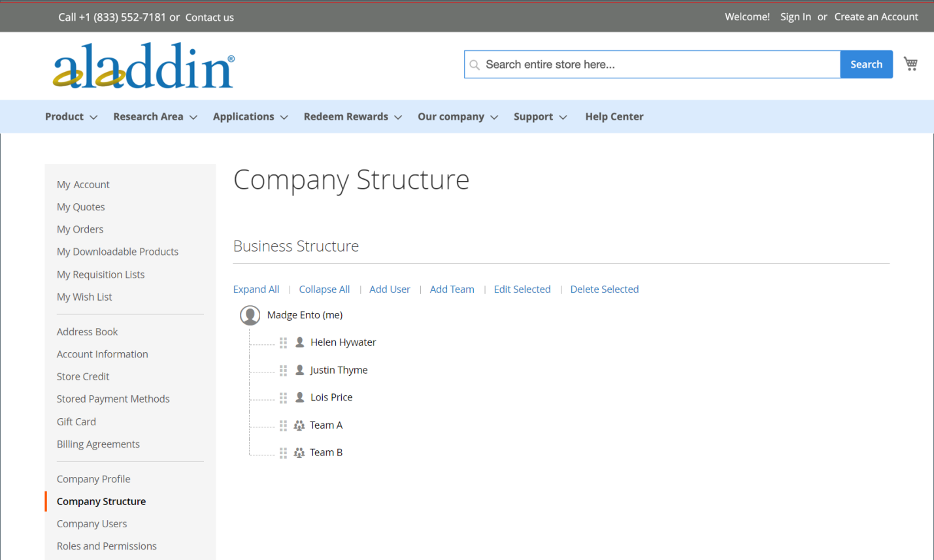Click the drag handle beside Helen Hywater
This screenshot has height=560, width=934.
[x=283, y=342]
